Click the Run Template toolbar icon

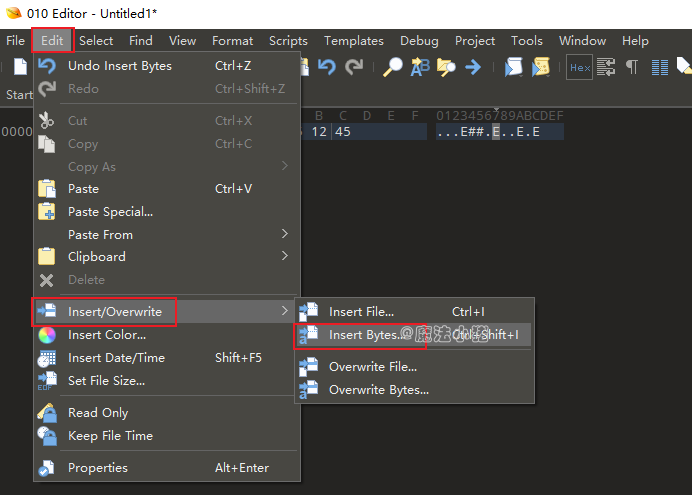point(540,67)
